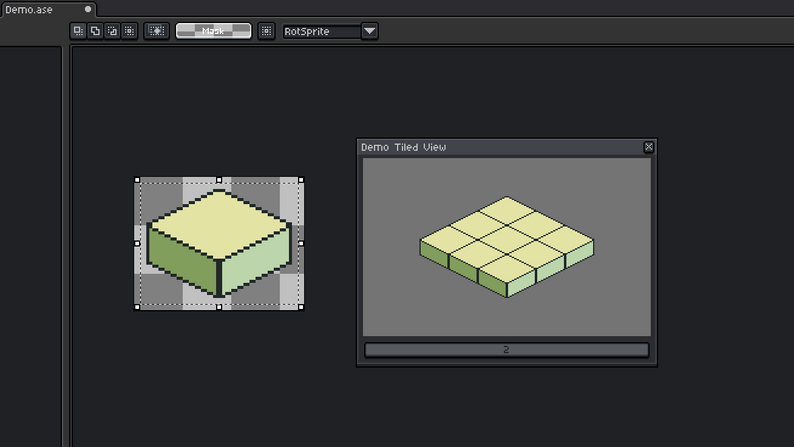Click the bottom-left selection handle
This screenshot has width=794, height=447.
pyautogui.click(x=137, y=307)
